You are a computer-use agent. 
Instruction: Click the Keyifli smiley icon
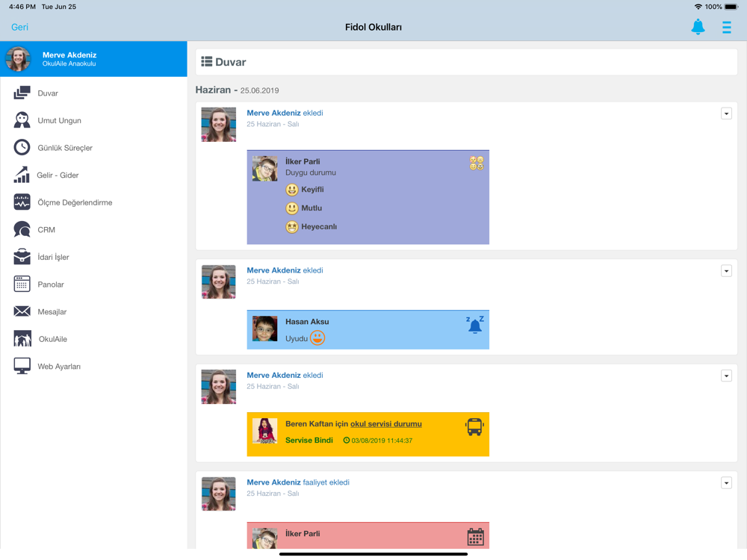pos(292,190)
